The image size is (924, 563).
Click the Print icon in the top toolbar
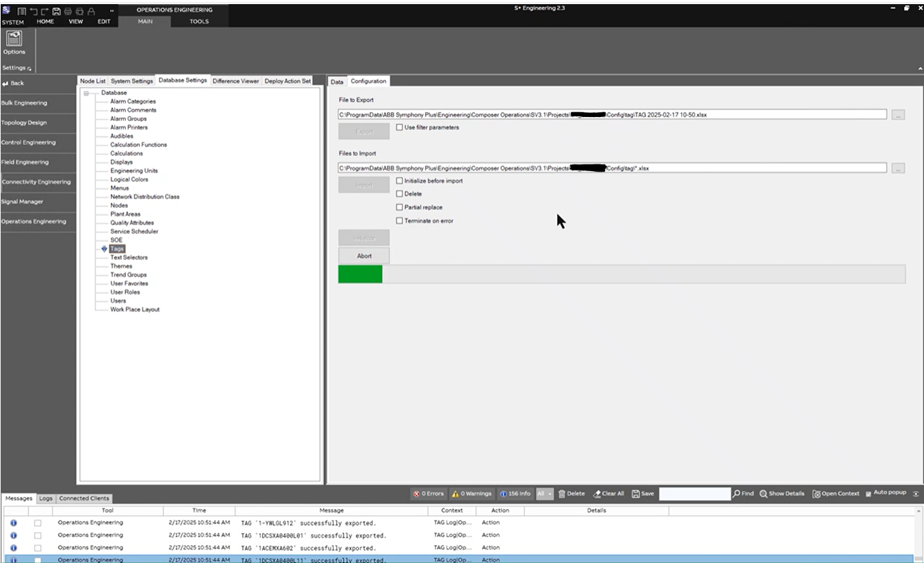click(x=68, y=11)
